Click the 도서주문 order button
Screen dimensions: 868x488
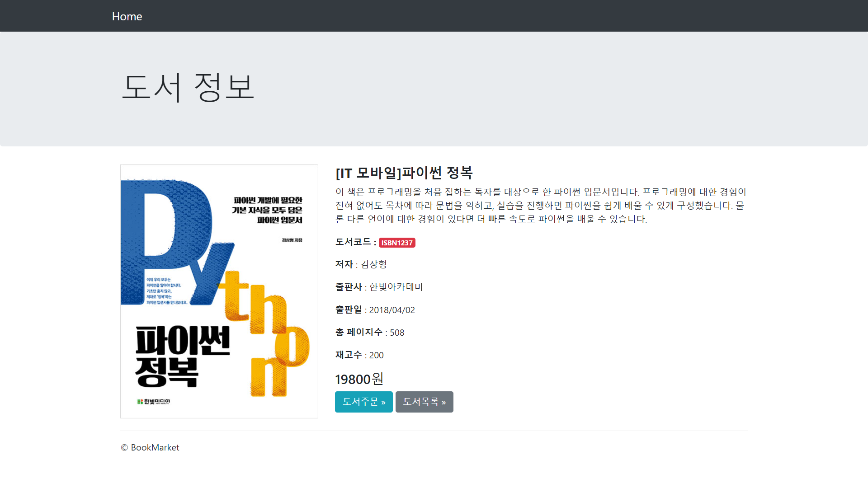point(363,402)
